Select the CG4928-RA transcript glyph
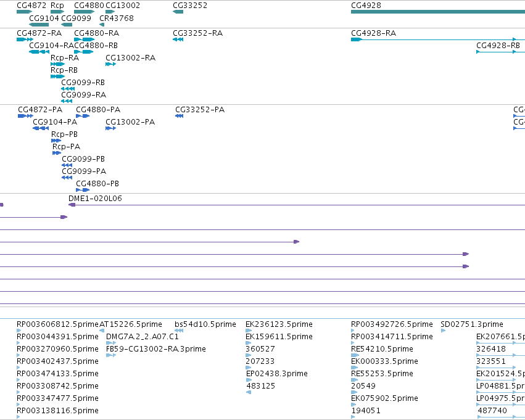 438,39
